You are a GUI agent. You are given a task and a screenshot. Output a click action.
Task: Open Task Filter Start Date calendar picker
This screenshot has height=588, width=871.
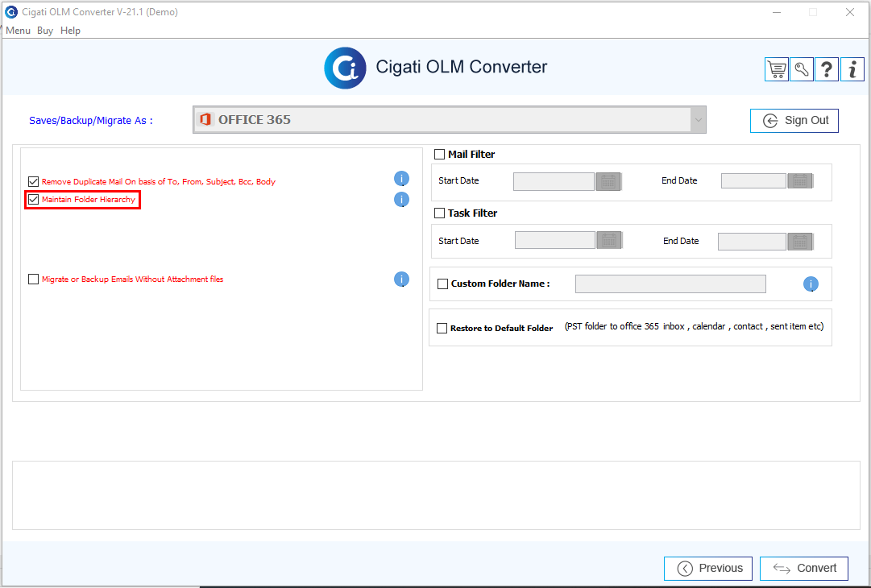coord(609,240)
